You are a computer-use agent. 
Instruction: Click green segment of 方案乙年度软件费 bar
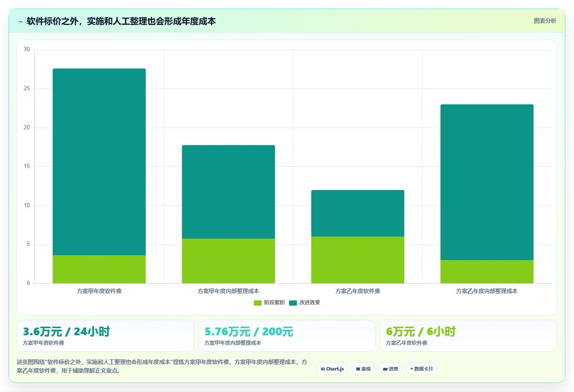(x=358, y=260)
